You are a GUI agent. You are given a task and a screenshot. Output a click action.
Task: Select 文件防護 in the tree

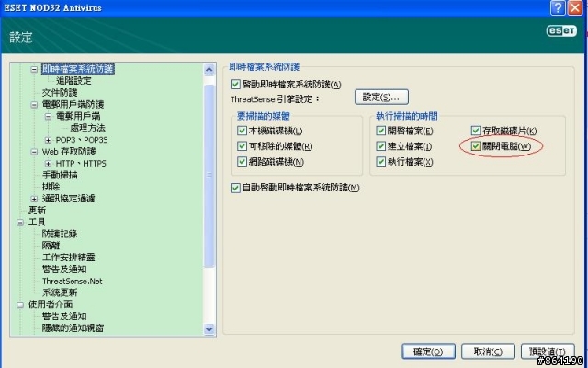pyautogui.click(x=60, y=92)
